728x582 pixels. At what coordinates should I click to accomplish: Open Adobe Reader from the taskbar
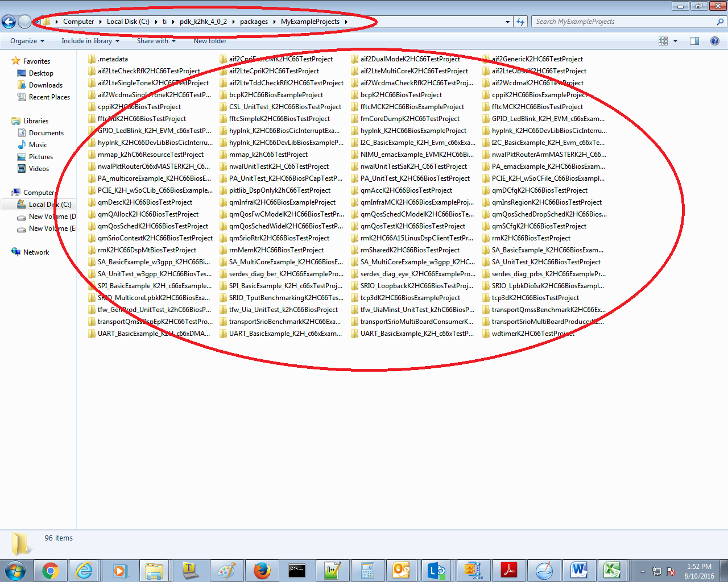[509, 571]
